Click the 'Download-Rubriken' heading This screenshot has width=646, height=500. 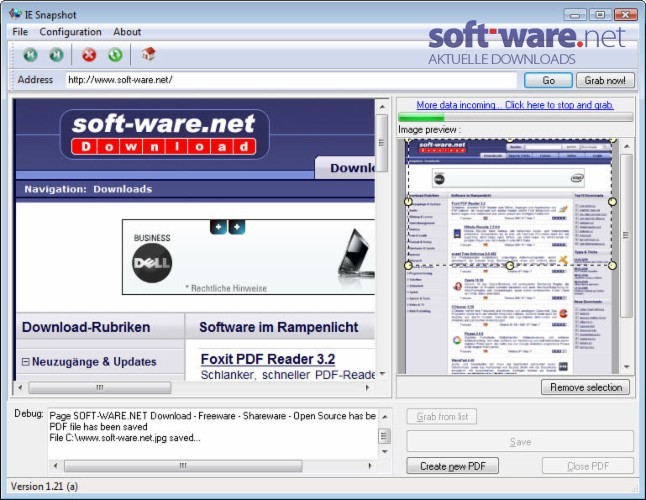(86, 327)
